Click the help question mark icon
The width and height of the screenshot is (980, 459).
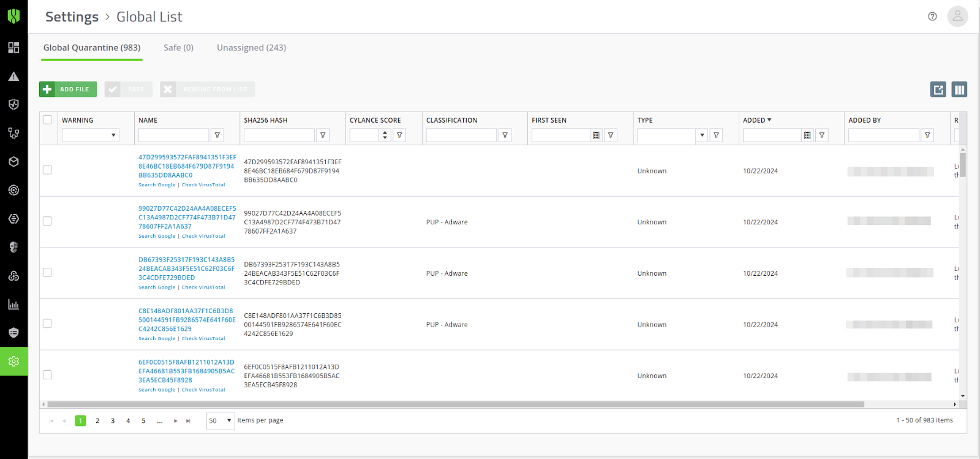click(x=932, y=17)
